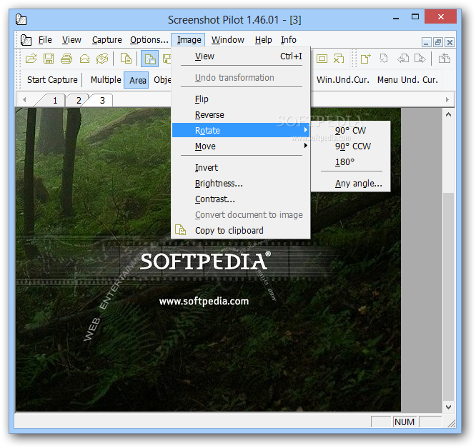Expand the Rotate submenu entry
The height and width of the screenshot is (448, 476).
click(241, 131)
